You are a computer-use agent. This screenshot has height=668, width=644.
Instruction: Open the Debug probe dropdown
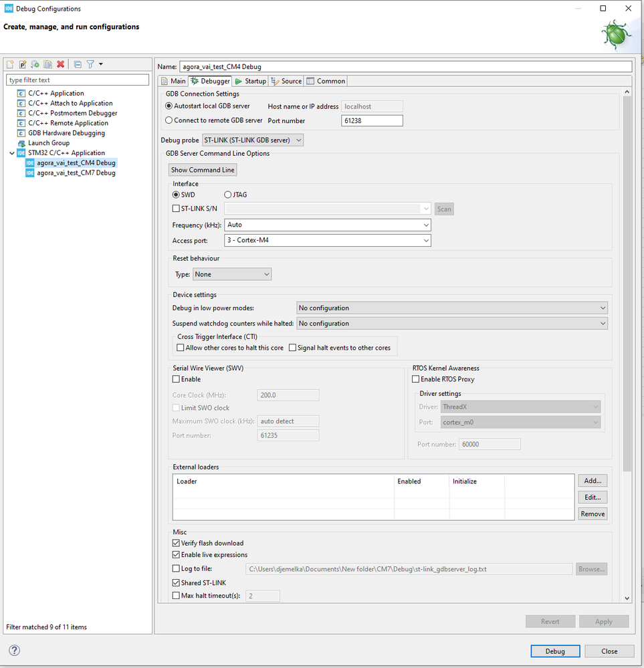pyautogui.click(x=253, y=140)
